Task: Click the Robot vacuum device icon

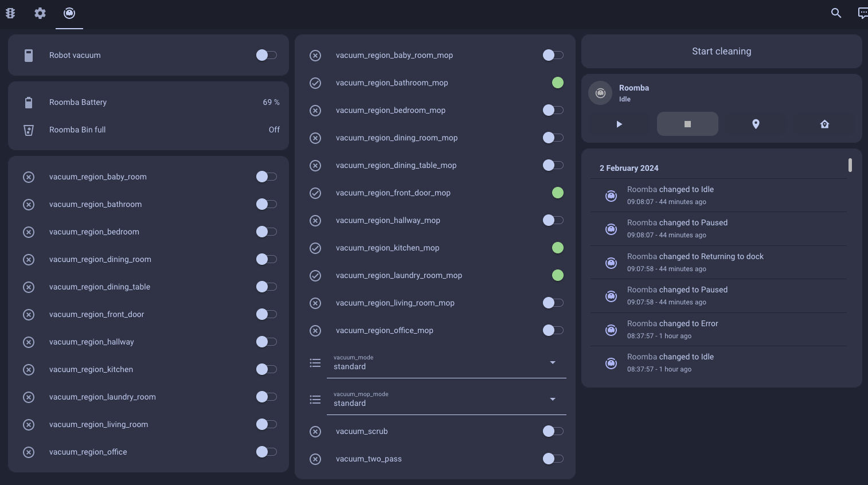Action: (29, 56)
